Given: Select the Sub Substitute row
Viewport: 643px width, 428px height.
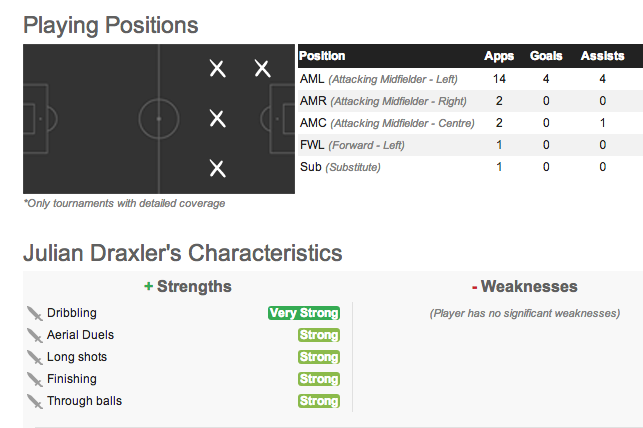Looking at the screenshot, I should tap(470, 167).
